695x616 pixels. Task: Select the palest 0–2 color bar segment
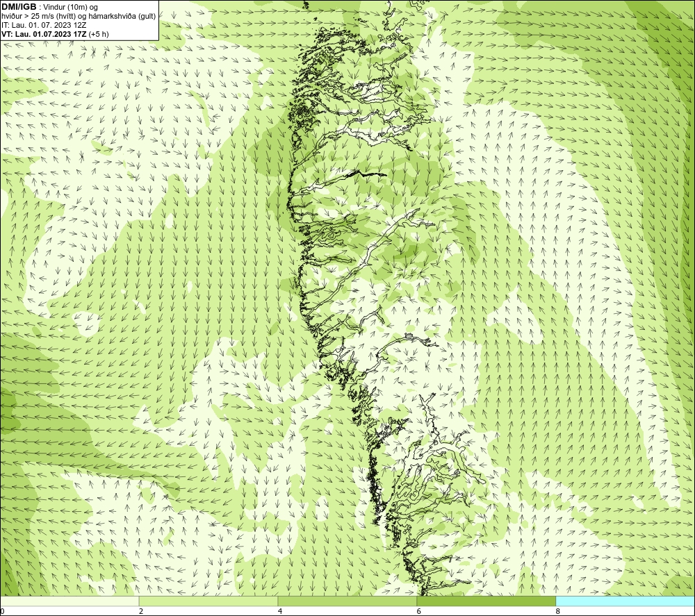[x=69, y=601]
